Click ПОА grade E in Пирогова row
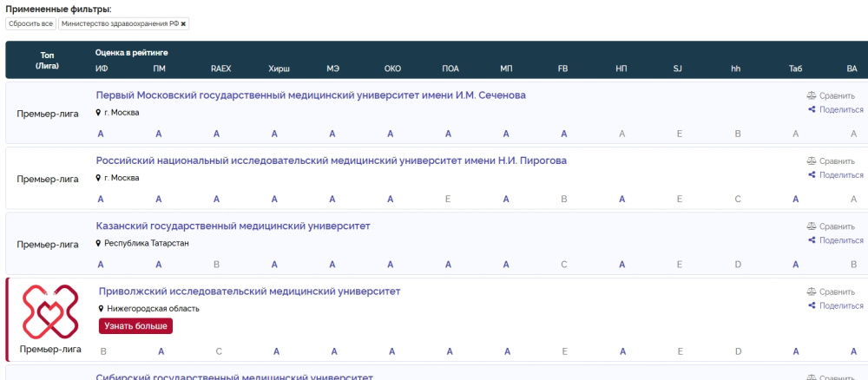The height and width of the screenshot is (380, 868). 448,199
